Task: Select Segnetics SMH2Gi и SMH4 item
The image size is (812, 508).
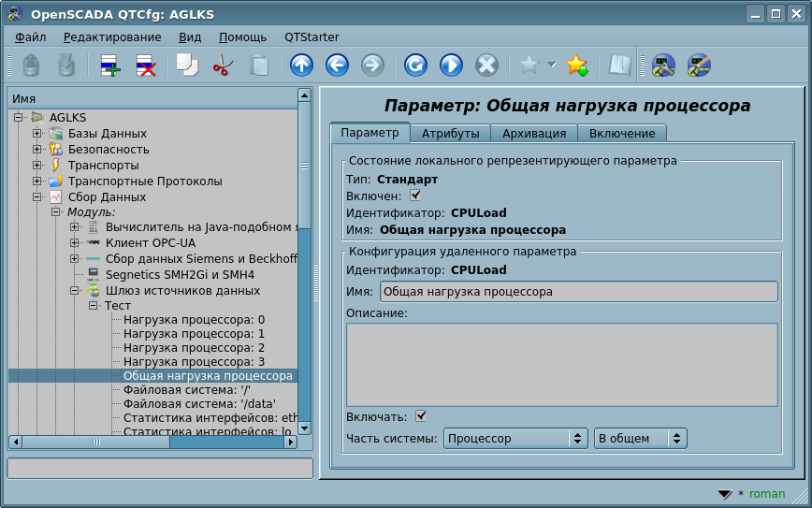Action: [180, 275]
